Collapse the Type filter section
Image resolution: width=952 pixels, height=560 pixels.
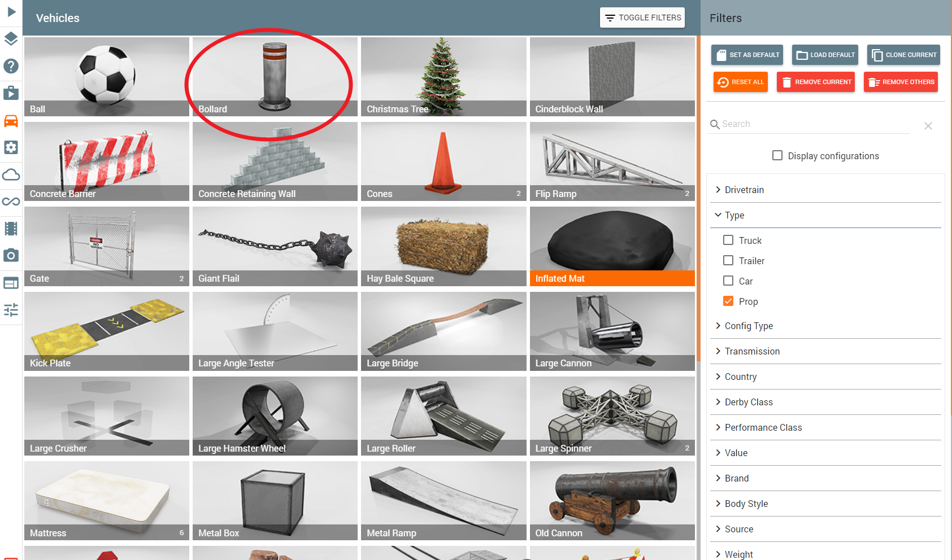(825, 215)
